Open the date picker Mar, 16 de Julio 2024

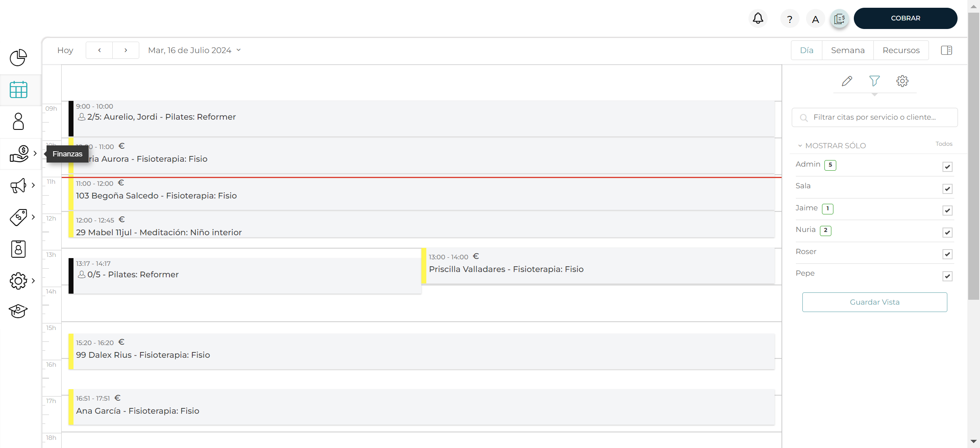click(x=194, y=50)
